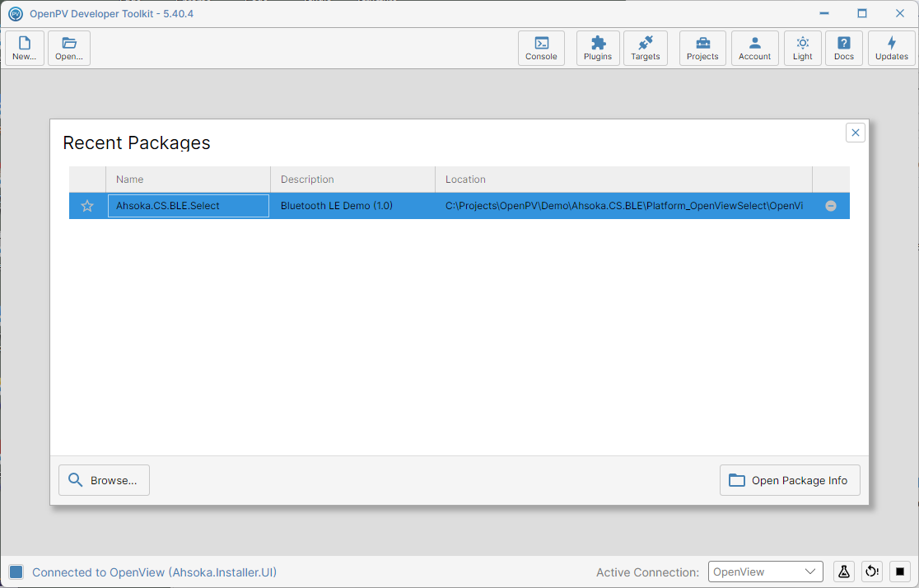Viewport: 919px width, 588px height.
Task: Click Open Package Info button
Action: coord(790,480)
